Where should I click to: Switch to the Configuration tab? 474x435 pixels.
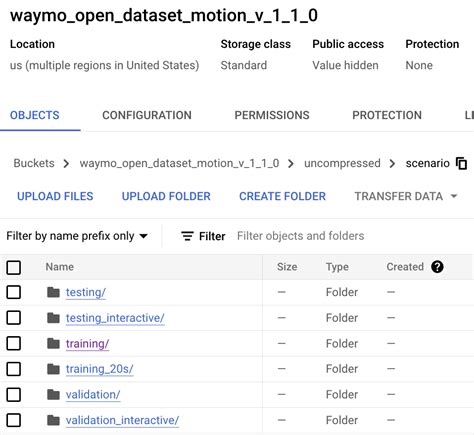click(x=147, y=115)
